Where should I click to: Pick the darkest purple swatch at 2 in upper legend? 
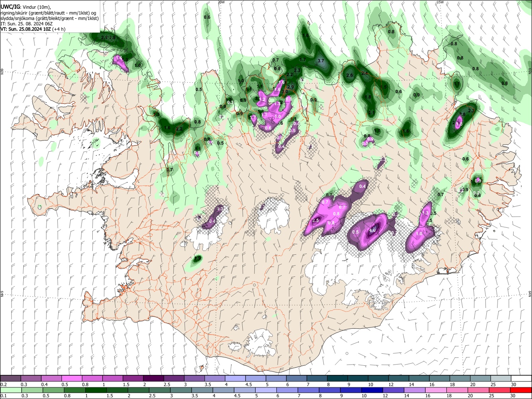tap(153, 378)
